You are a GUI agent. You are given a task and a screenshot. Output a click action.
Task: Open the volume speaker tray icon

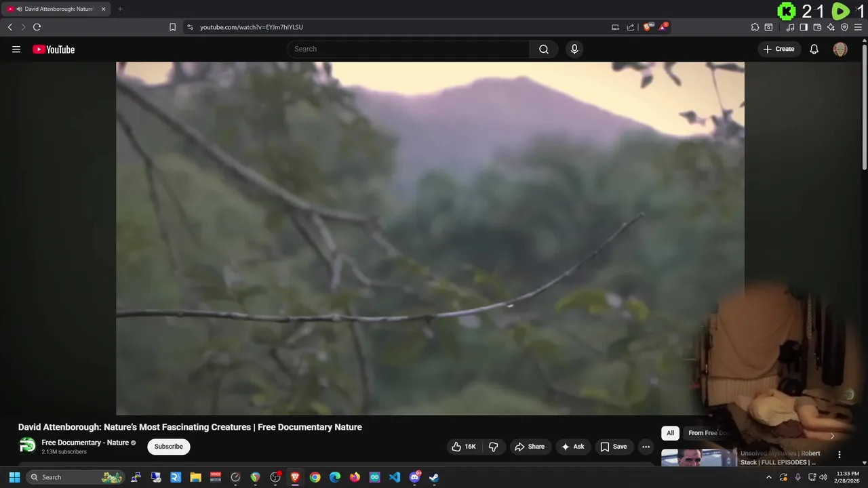823,477
